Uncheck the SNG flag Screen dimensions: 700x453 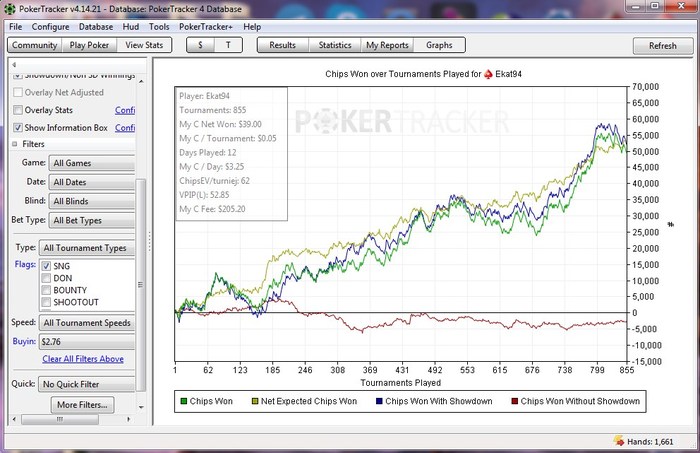[x=46, y=266]
